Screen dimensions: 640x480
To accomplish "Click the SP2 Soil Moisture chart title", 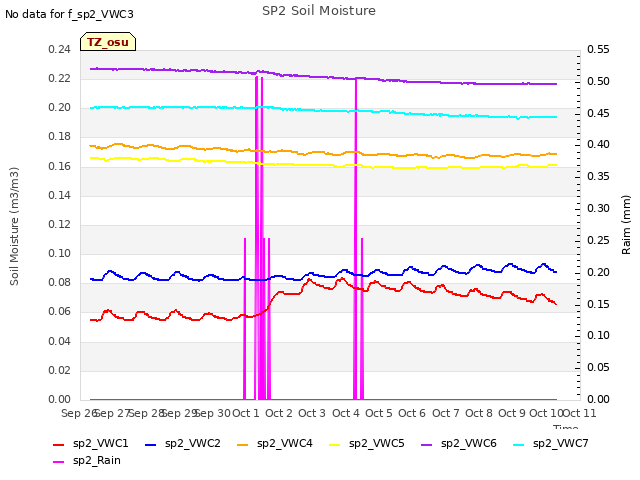I will point(319,11).
